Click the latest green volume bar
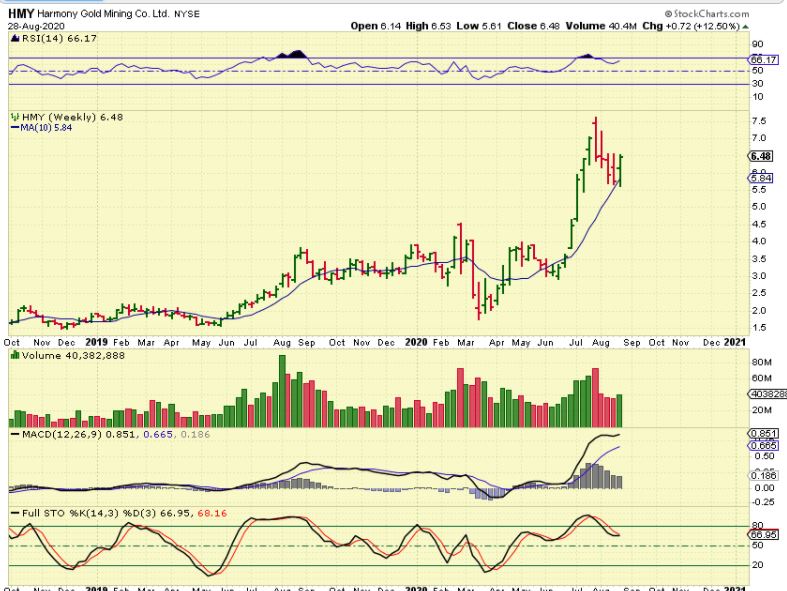This screenshot has width=787, height=591. (619, 411)
